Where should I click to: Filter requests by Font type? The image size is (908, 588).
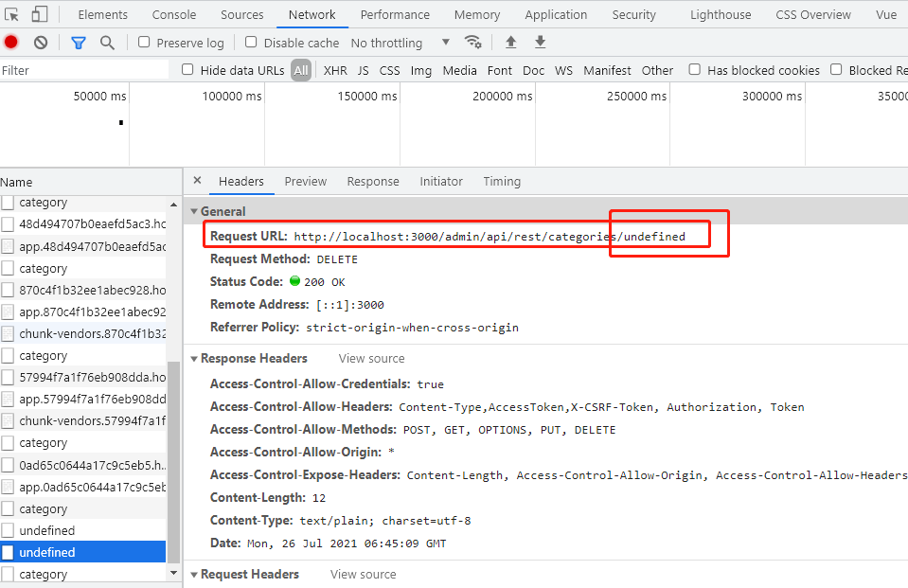pos(500,70)
